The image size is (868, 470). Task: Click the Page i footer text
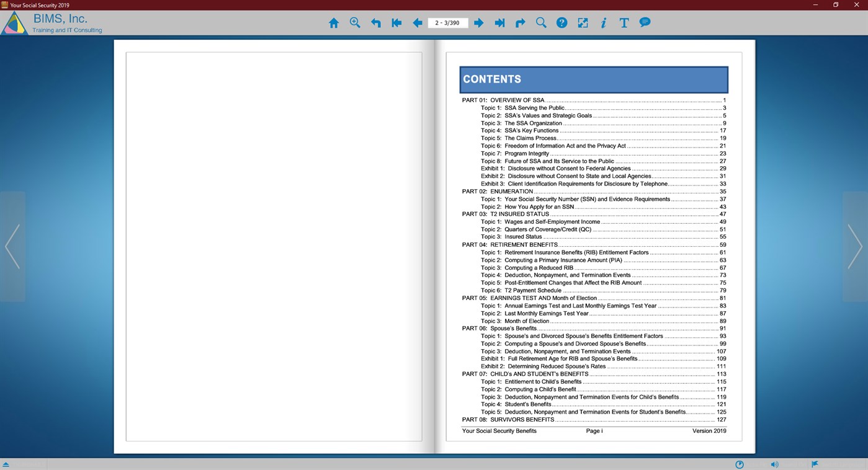(x=594, y=431)
